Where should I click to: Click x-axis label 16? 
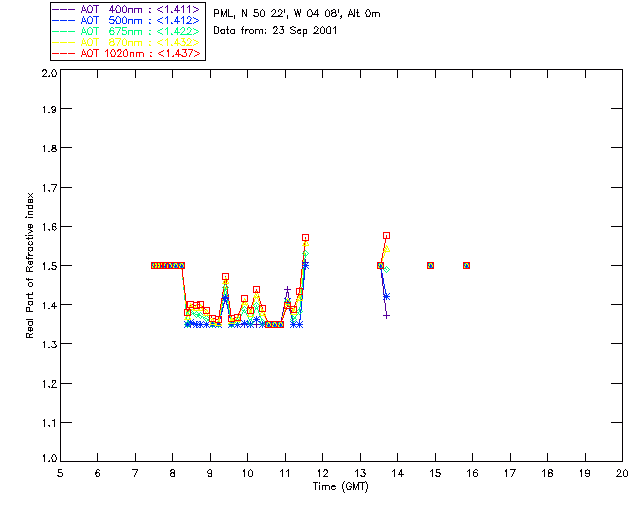[472, 473]
